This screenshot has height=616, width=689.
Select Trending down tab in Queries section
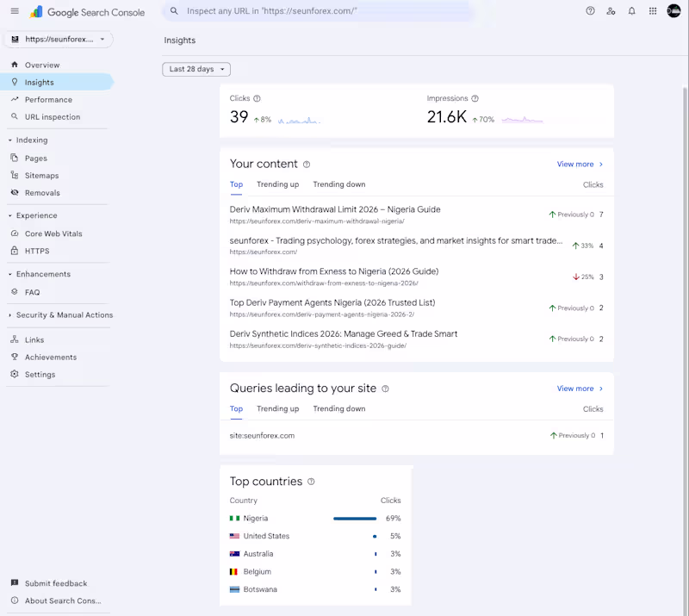coord(339,409)
